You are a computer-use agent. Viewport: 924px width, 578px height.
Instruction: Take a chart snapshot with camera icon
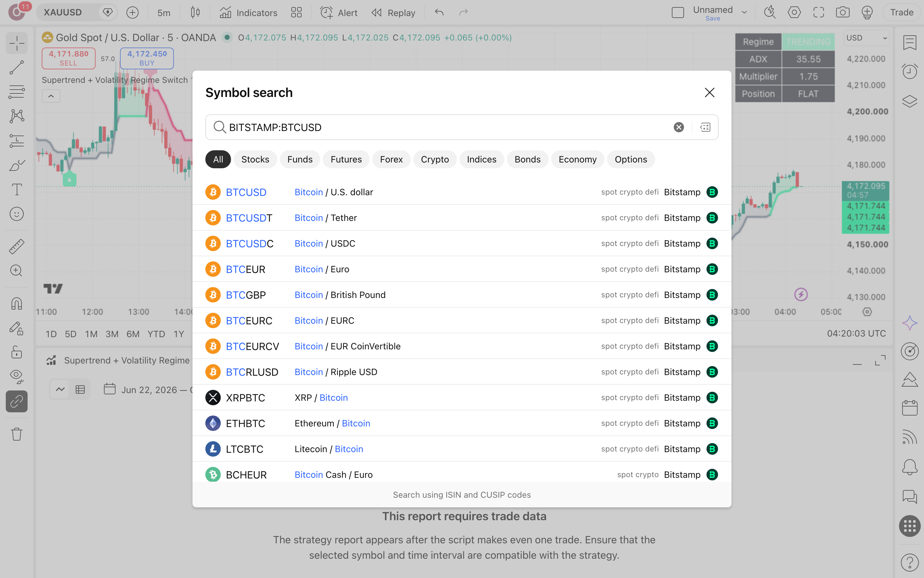click(843, 13)
